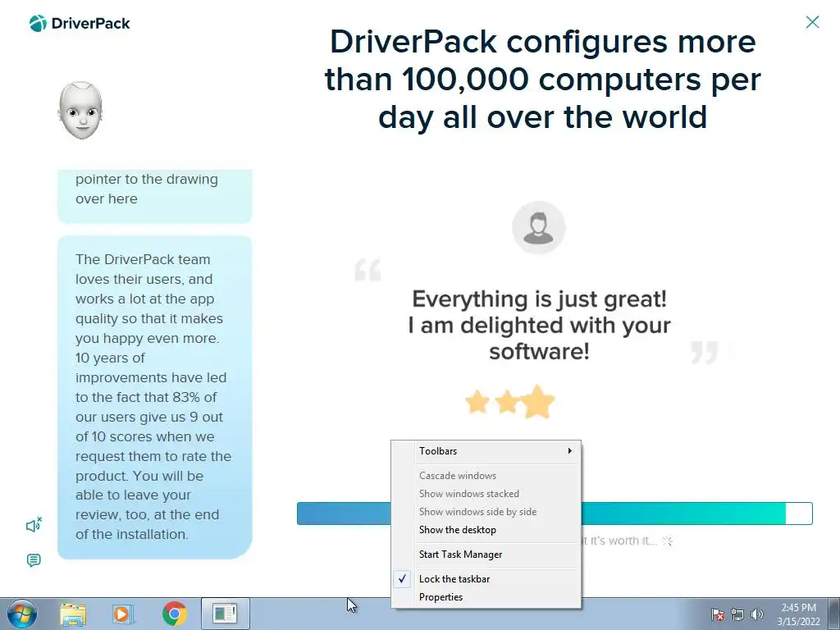
Task: Click the Action Center flag icon
Action: 718,614
